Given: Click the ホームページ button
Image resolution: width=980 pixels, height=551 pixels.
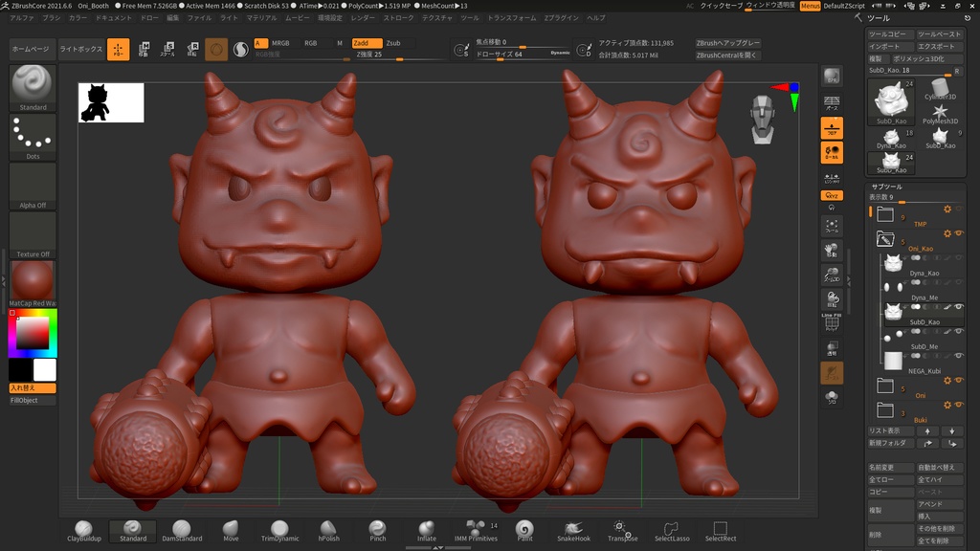Looking at the screenshot, I should point(31,50).
